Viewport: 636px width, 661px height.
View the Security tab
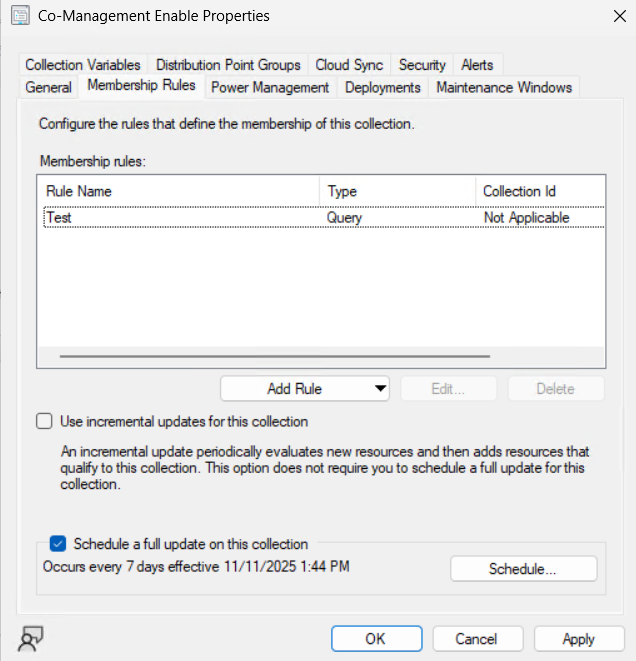(421, 64)
